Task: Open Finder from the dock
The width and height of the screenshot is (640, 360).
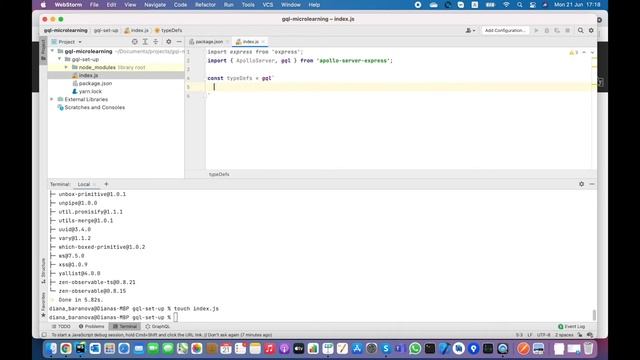Action: click(x=51, y=349)
